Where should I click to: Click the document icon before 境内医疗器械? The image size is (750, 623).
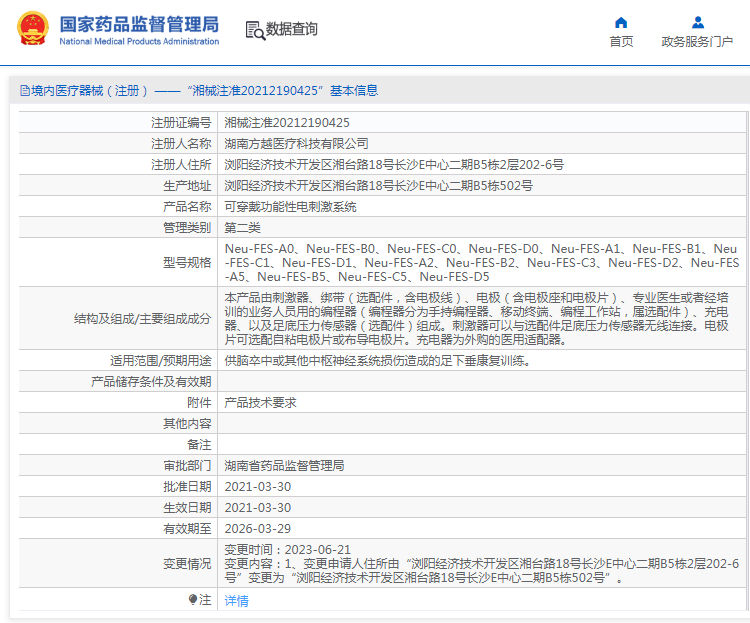point(25,90)
